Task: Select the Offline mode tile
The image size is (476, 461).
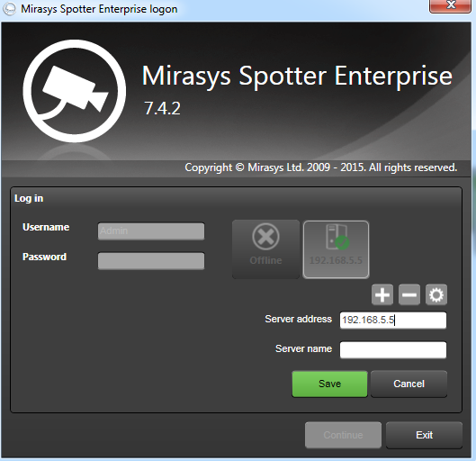Action: click(265, 249)
